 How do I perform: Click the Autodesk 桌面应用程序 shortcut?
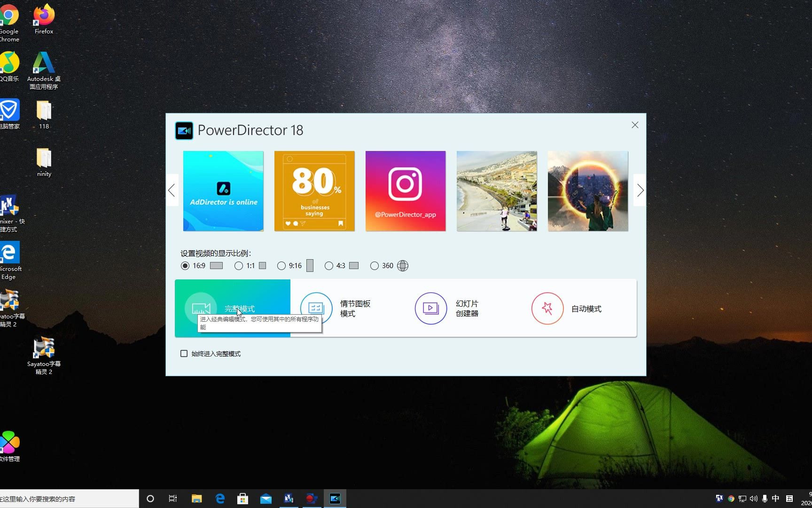point(44,71)
